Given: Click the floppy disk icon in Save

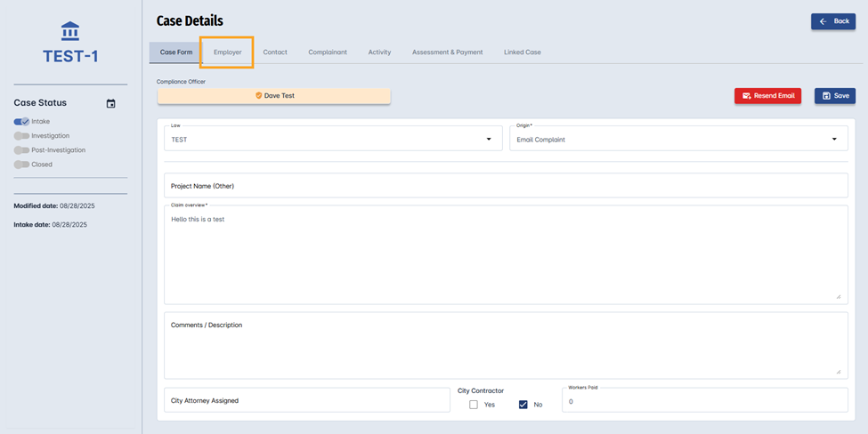Looking at the screenshot, I should (x=826, y=96).
